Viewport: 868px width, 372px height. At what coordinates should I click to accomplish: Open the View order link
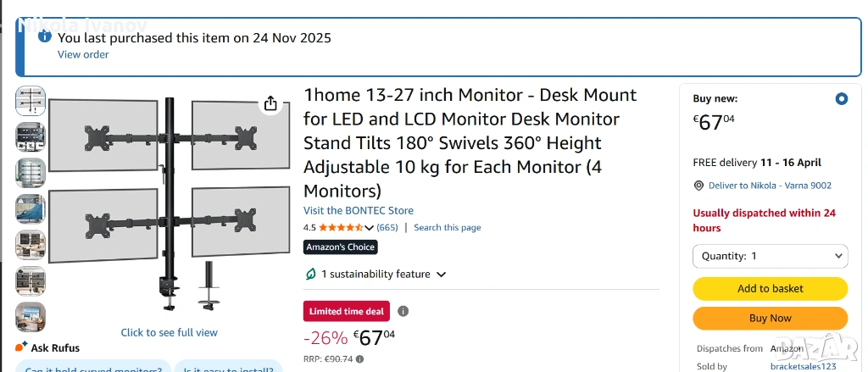click(x=83, y=54)
